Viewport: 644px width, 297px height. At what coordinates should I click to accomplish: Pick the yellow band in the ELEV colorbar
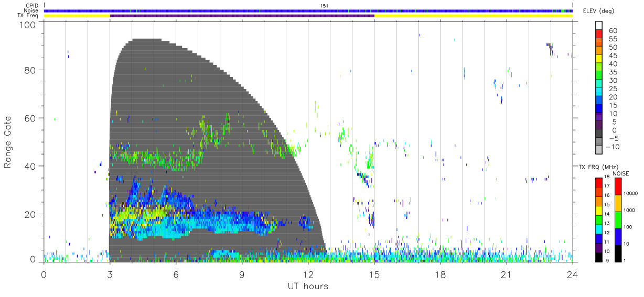(x=598, y=59)
